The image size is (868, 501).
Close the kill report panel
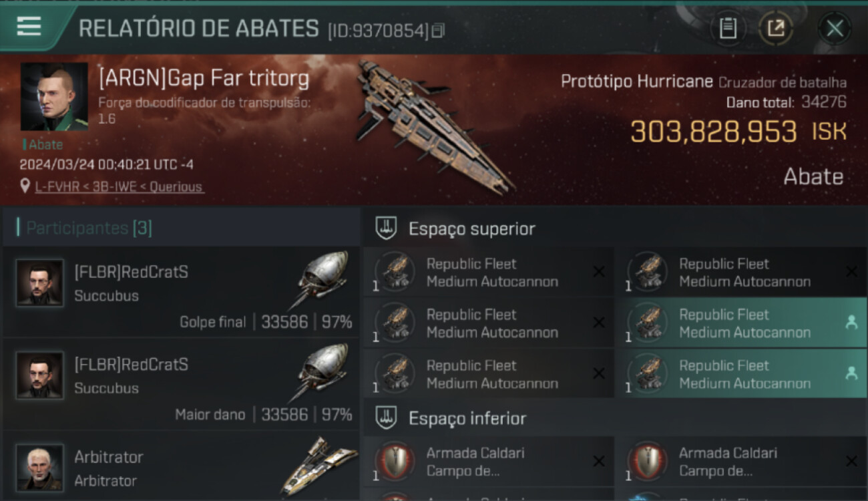tap(835, 29)
